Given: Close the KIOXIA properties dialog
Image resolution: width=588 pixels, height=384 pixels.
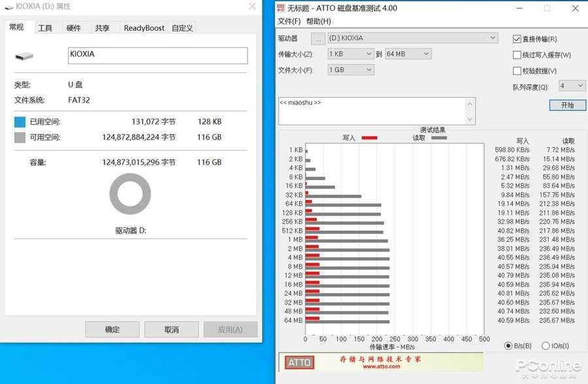Looking at the screenshot, I should tap(252, 7).
